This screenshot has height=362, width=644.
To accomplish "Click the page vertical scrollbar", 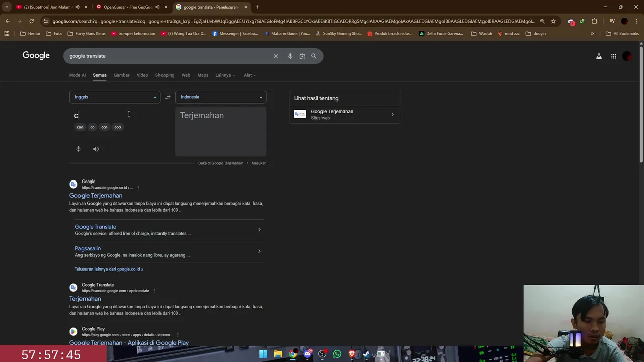I will point(641,104).
